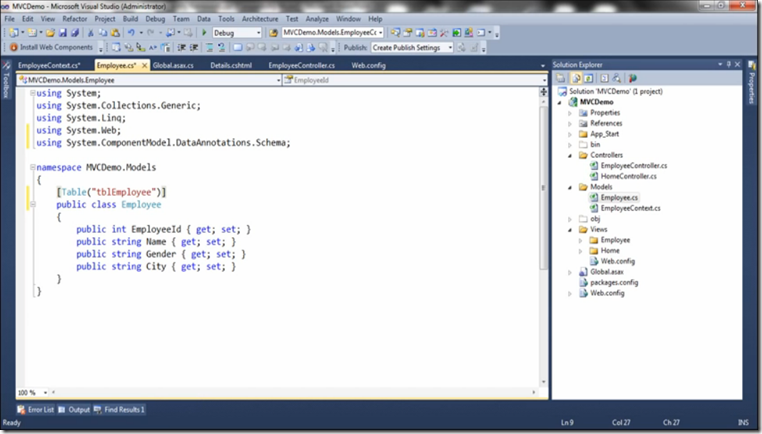Click the Cut scissors icon

[90, 33]
